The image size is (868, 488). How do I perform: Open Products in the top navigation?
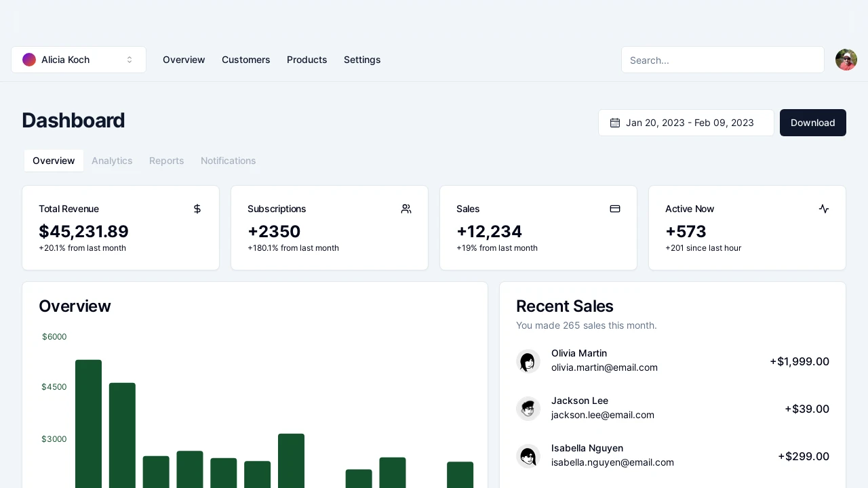tap(307, 60)
